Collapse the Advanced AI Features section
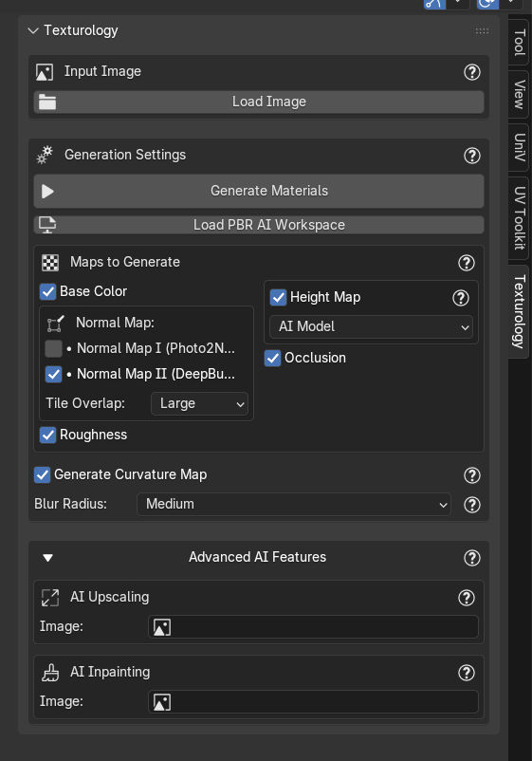 (47, 558)
